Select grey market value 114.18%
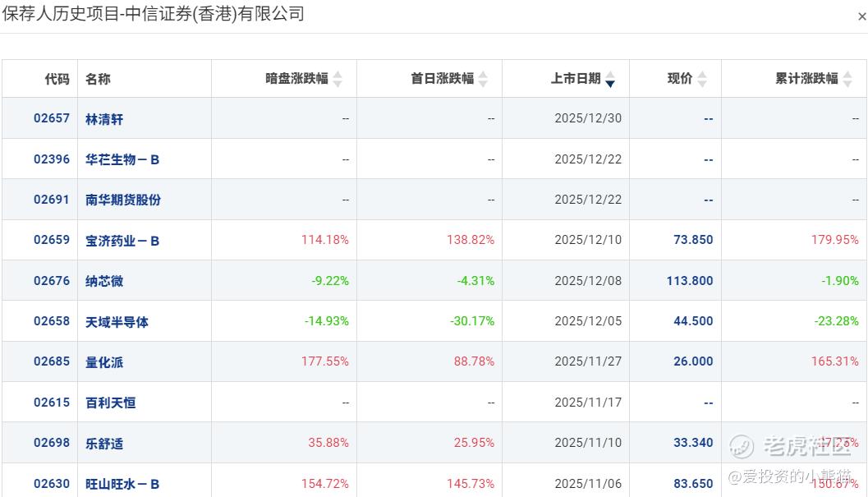This screenshot has height=497, width=868. 325,239
